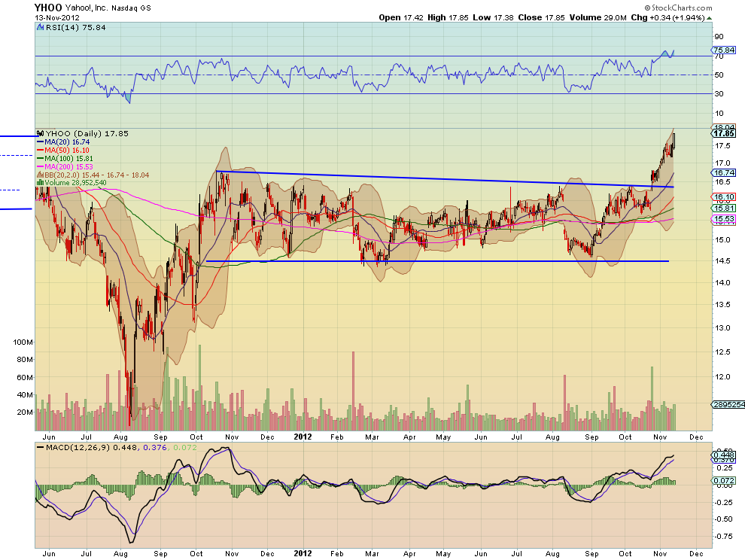Click the green 15.81 MA tag on price axis
The height and width of the screenshot is (560, 745).
click(x=724, y=208)
